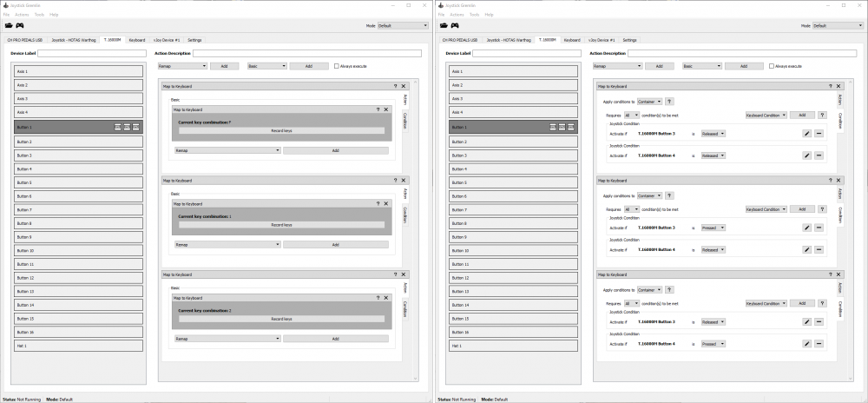868x403 pixels.
Task: Click Record keys for key combination ?
Action: [281, 130]
